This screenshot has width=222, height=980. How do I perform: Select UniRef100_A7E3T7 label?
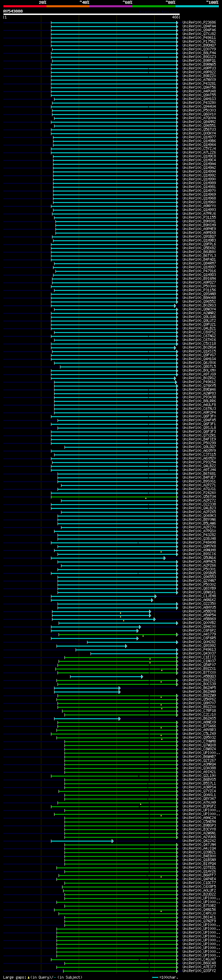tap(199, 967)
